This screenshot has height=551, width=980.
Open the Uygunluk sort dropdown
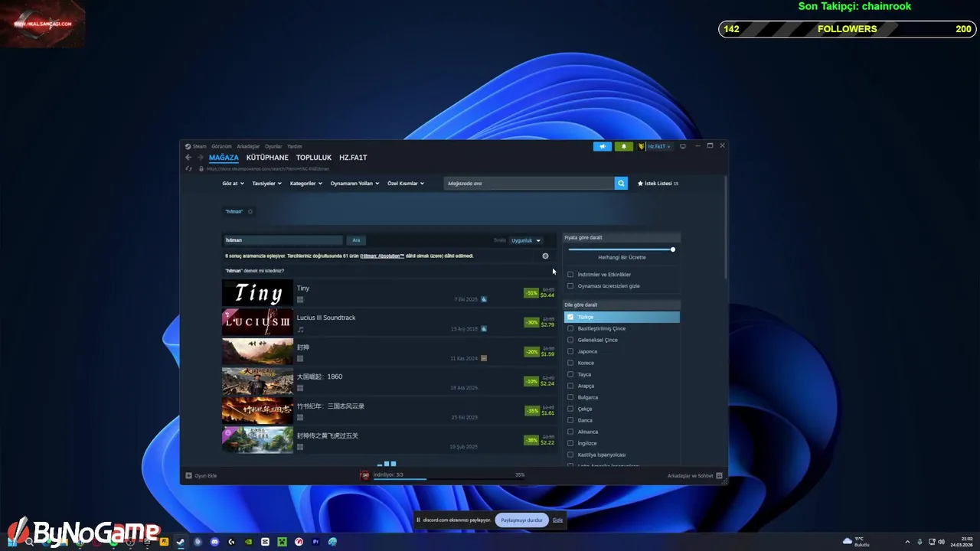(x=526, y=240)
